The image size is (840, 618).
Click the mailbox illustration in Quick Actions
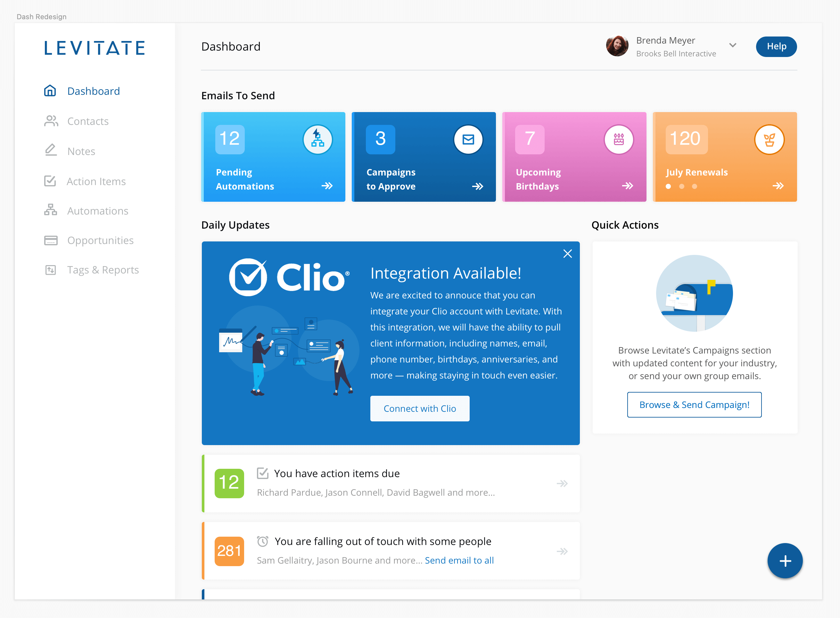[x=695, y=293]
